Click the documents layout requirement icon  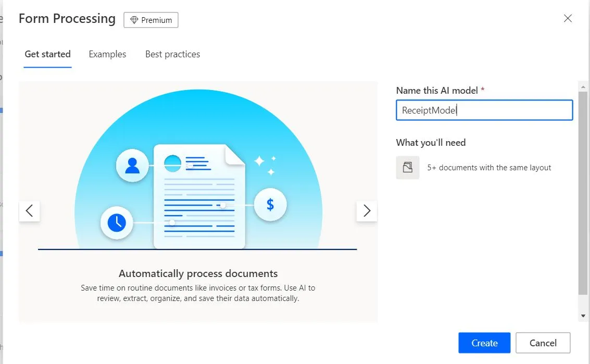point(408,168)
